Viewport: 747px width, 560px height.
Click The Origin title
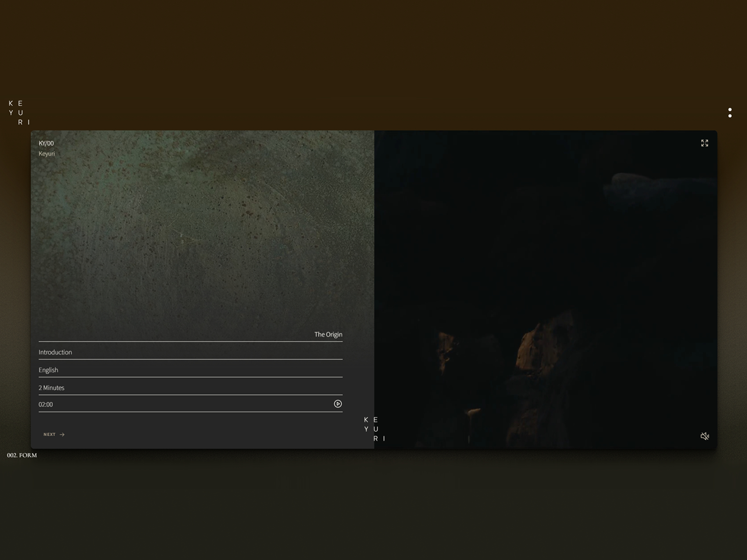(x=328, y=334)
